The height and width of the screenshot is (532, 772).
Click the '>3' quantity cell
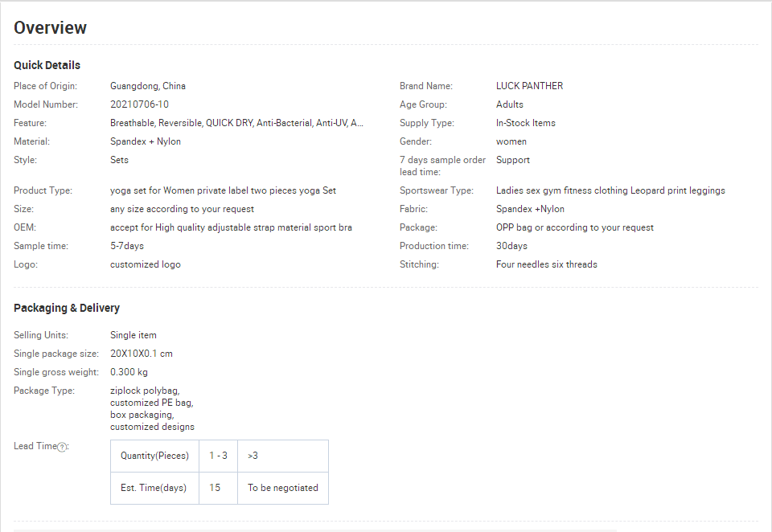click(x=283, y=456)
